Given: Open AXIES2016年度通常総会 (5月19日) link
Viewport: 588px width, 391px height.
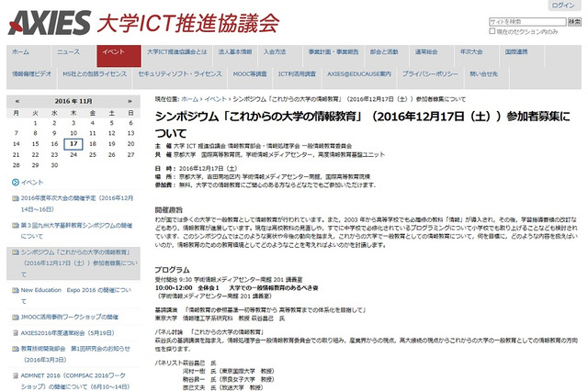Looking at the screenshot, I should pos(67,333).
